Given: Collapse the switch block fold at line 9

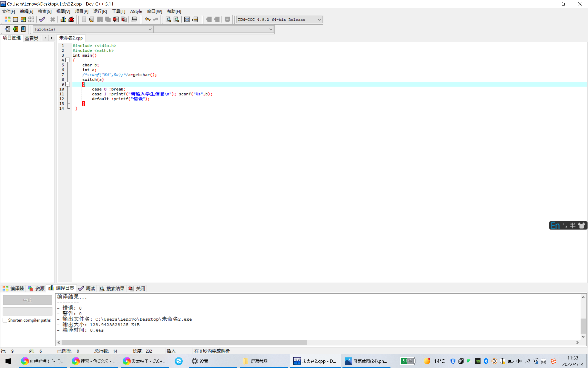Looking at the screenshot, I should tap(68, 84).
